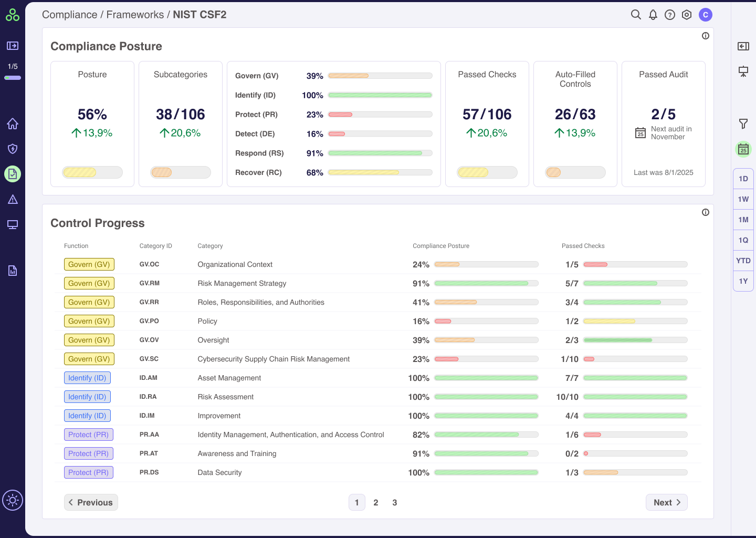Collapse the right side panel
Image resolution: width=756 pixels, height=538 pixels.
[743, 46]
